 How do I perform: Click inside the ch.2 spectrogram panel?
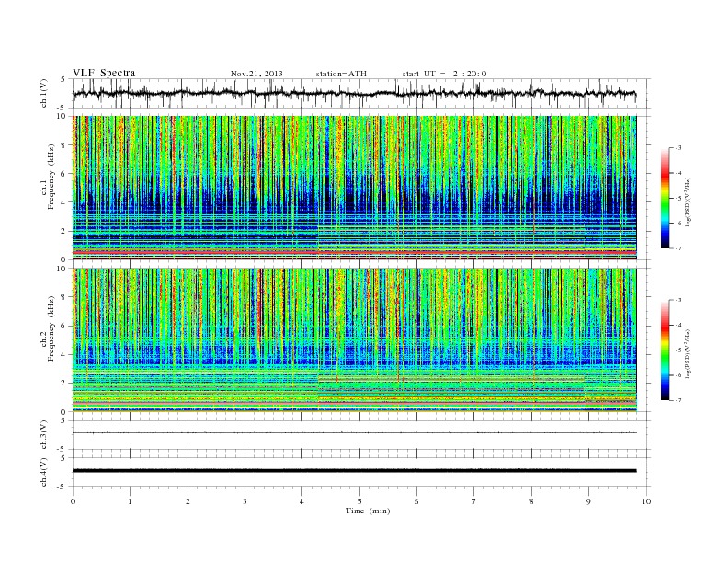(x=354, y=339)
